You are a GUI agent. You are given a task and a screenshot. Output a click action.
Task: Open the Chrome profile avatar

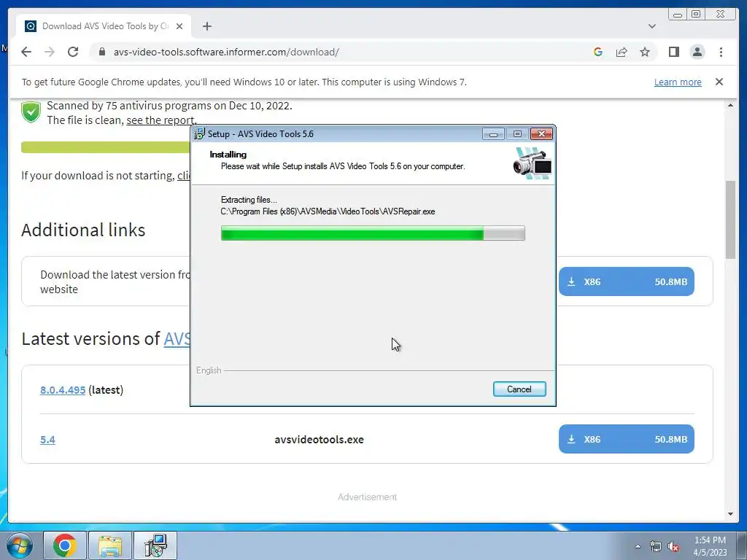(697, 52)
